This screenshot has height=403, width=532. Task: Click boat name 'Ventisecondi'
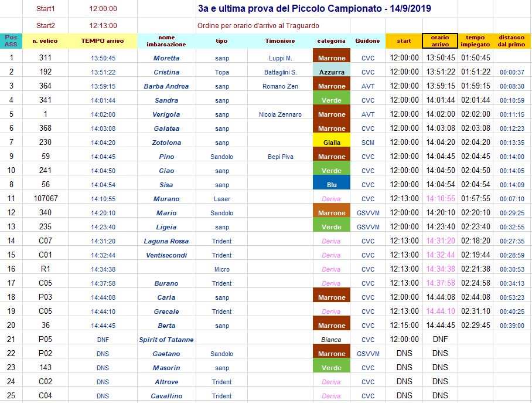coord(166,255)
